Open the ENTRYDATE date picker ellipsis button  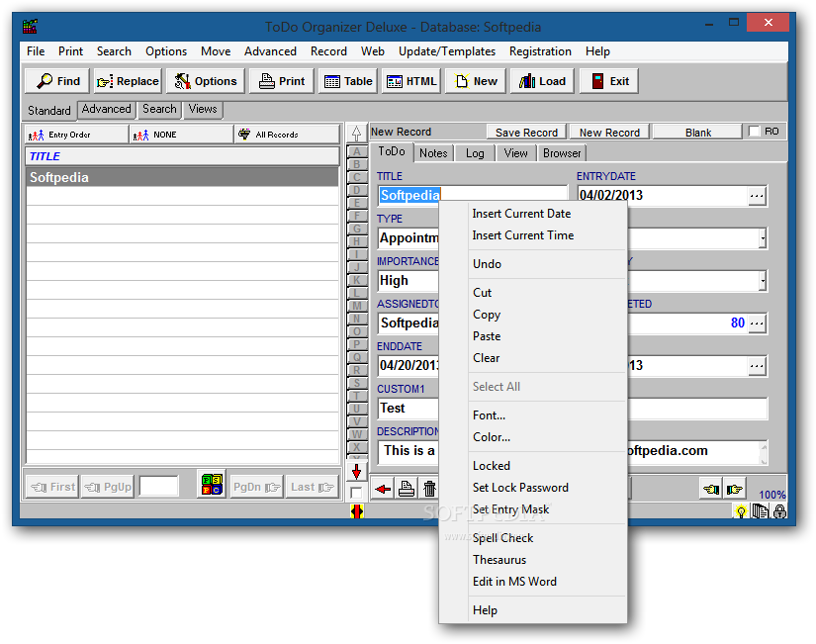coord(757,196)
